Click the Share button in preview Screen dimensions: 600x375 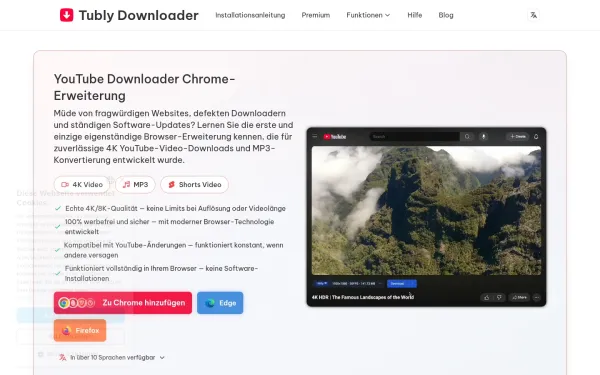[x=519, y=297]
